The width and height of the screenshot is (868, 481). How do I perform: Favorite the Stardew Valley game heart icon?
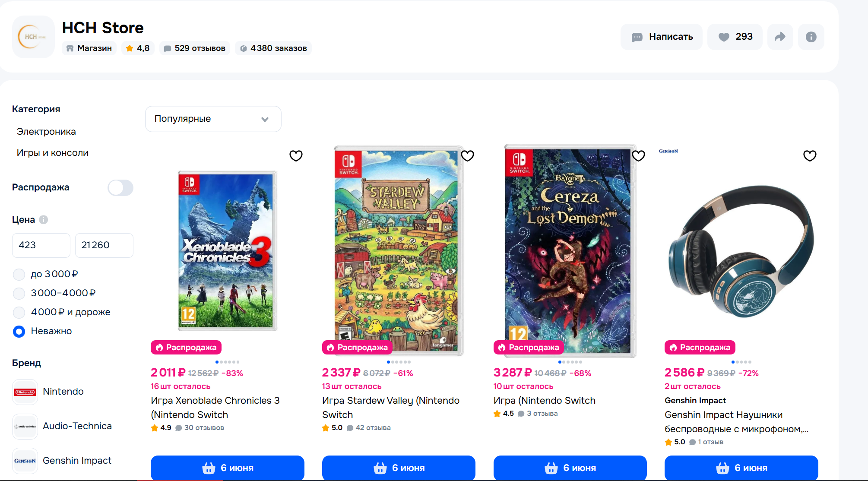467,156
